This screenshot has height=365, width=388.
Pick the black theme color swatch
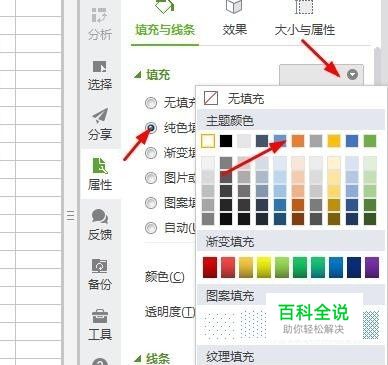pyautogui.click(x=226, y=141)
